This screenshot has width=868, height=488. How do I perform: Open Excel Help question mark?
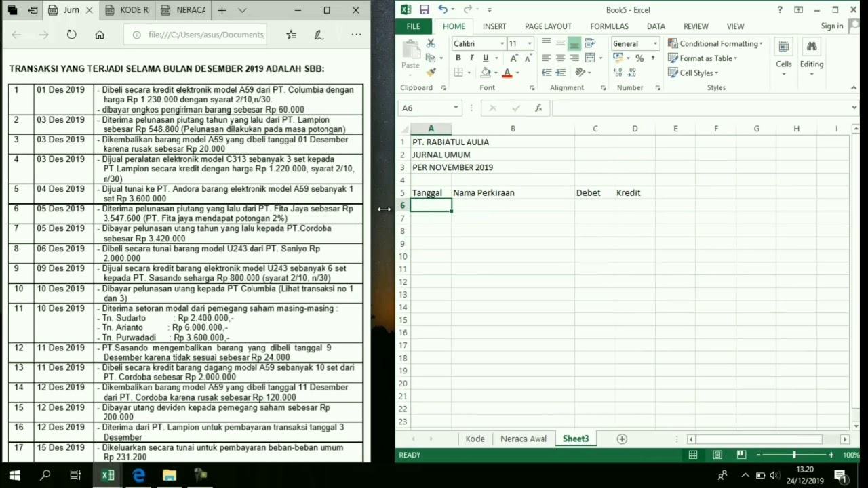click(x=780, y=9)
